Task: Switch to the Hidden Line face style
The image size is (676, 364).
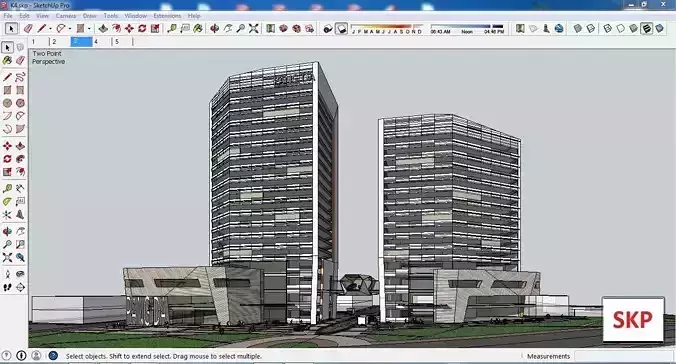Action: coord(620,28)
